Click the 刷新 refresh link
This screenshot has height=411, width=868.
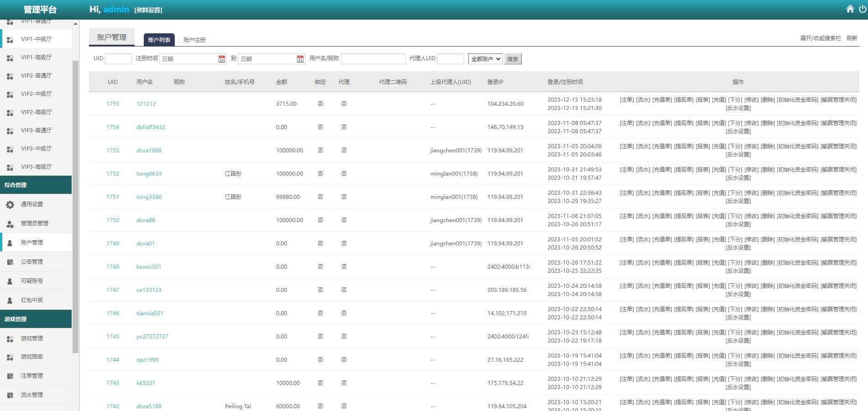852,38
